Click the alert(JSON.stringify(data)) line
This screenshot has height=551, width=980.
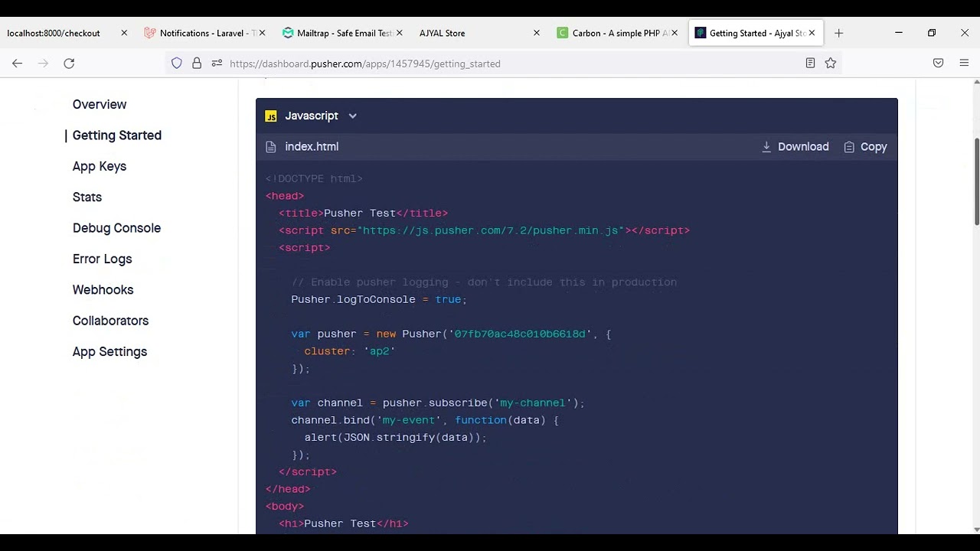click(396, 438)
